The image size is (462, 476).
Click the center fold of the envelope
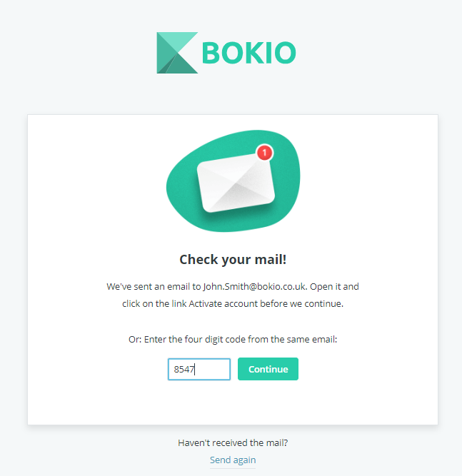(x=236, y=183)
